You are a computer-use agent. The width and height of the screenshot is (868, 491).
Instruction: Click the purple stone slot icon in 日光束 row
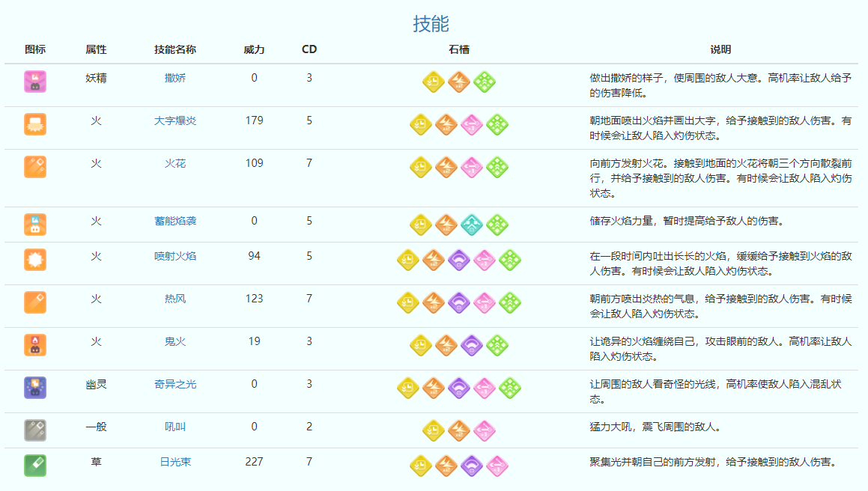[x=472, y=466]
